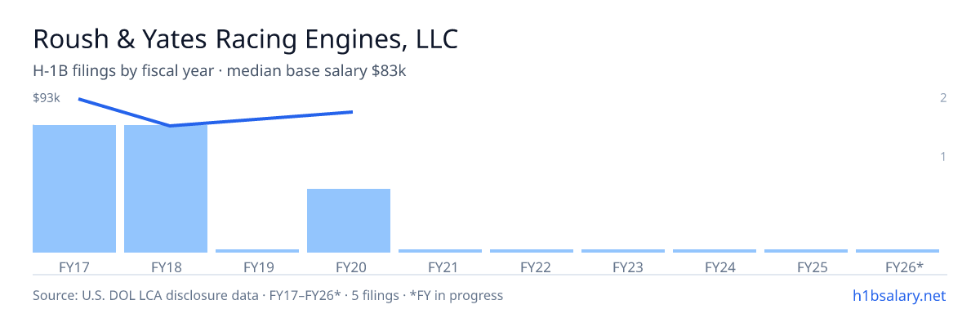Viewport: 980px width, 327px height.
Task: Select the FY20 filings bar
Action: pos(349,221)
